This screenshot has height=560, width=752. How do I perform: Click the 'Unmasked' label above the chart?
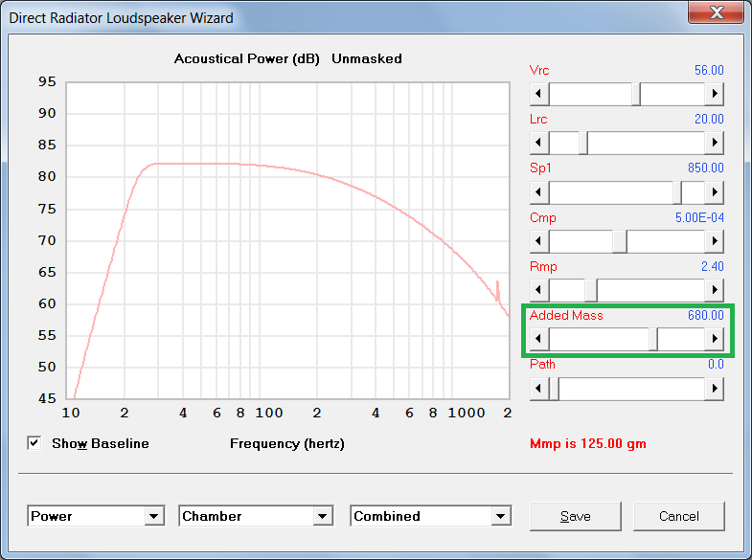(367, 59)
